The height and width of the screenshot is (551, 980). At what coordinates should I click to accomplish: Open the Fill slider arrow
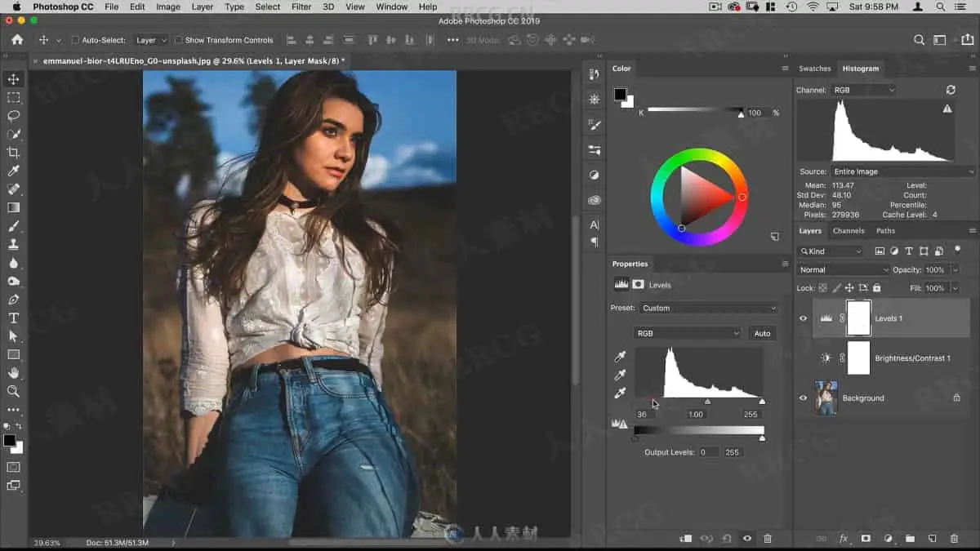[955, 288]
